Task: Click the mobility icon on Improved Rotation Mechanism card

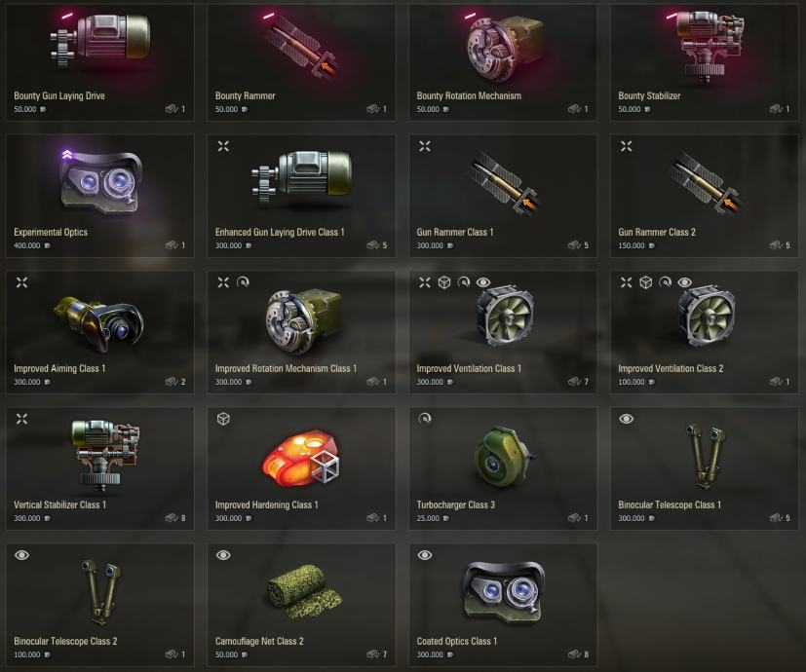Action: tap(243, 282)
